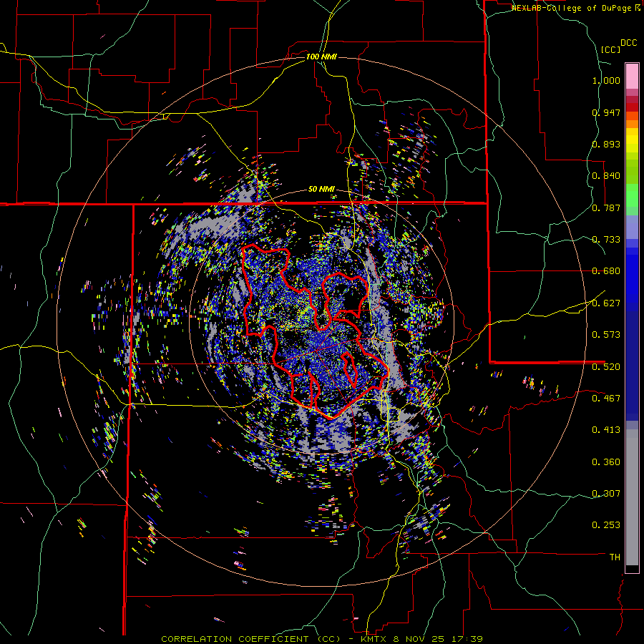The height and width of the screenshot is (644, 644).
Task: Click the bright green color bar segment
Action: click(632, 195)
